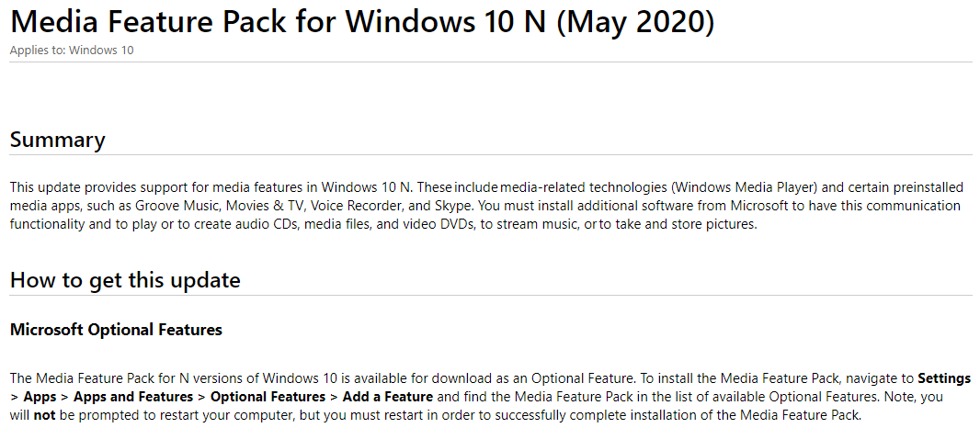980x428 pixels.
Task: Click the 'Applies to: Windows 10' line
Action: 72,51
